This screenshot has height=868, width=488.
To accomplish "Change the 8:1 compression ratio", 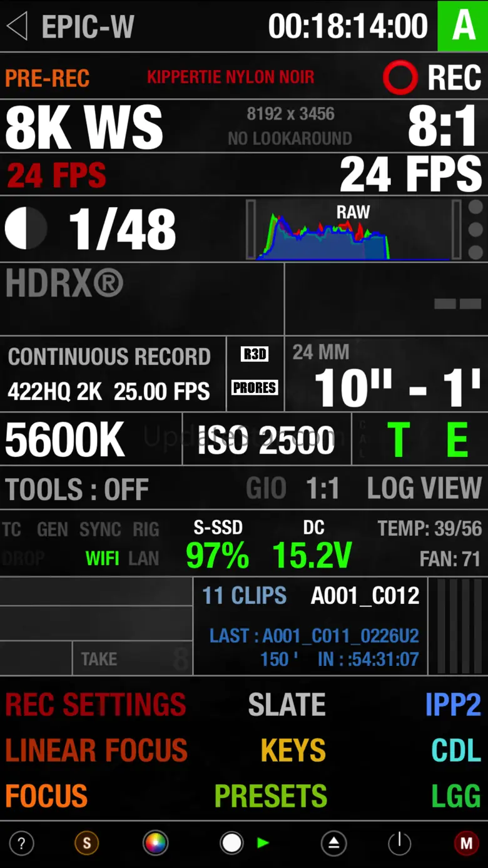I will 442,126.
